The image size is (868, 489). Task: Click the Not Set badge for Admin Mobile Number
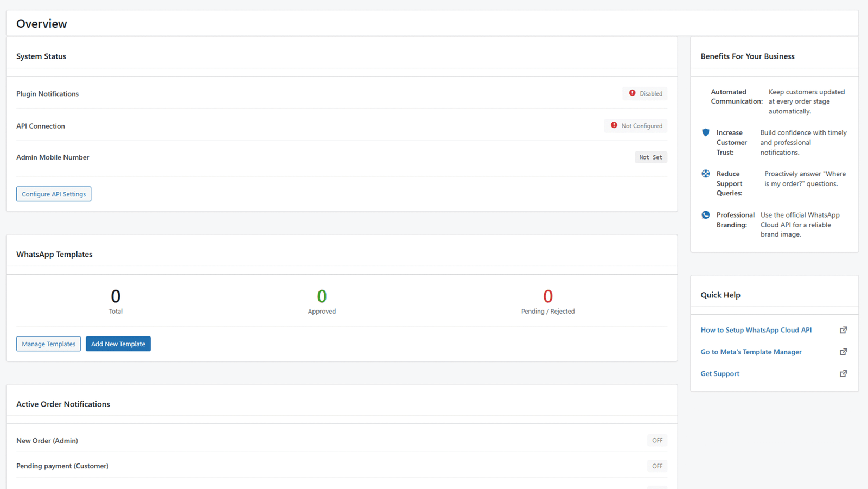(x=650, y=157)
